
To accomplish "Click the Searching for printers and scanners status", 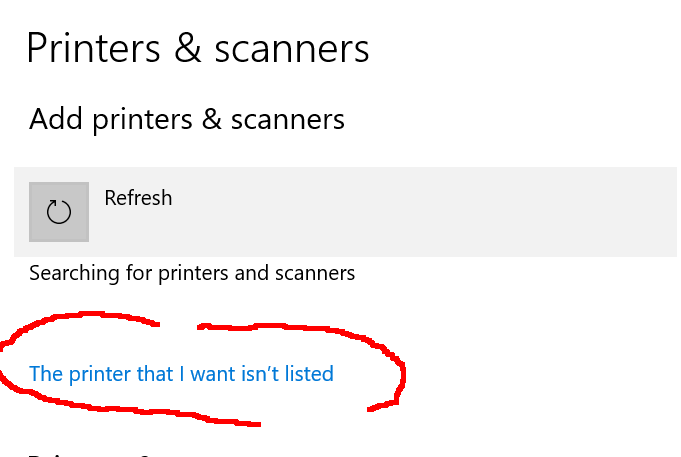I will point(192,273).
